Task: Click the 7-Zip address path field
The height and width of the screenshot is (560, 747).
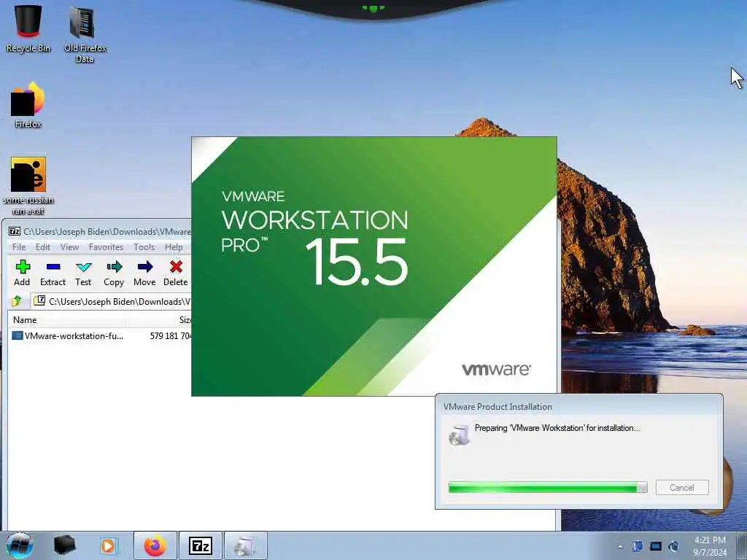Action: (112, 301)
